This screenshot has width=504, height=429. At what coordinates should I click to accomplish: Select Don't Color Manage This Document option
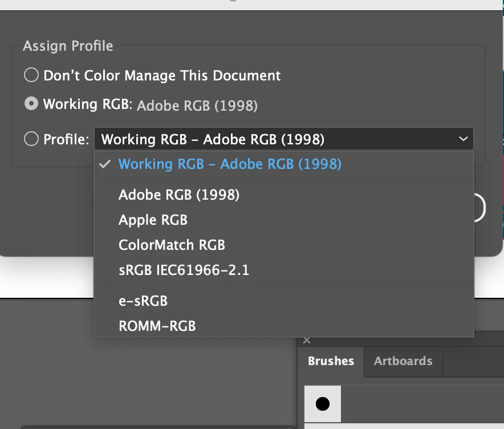[x=31, y=75]
